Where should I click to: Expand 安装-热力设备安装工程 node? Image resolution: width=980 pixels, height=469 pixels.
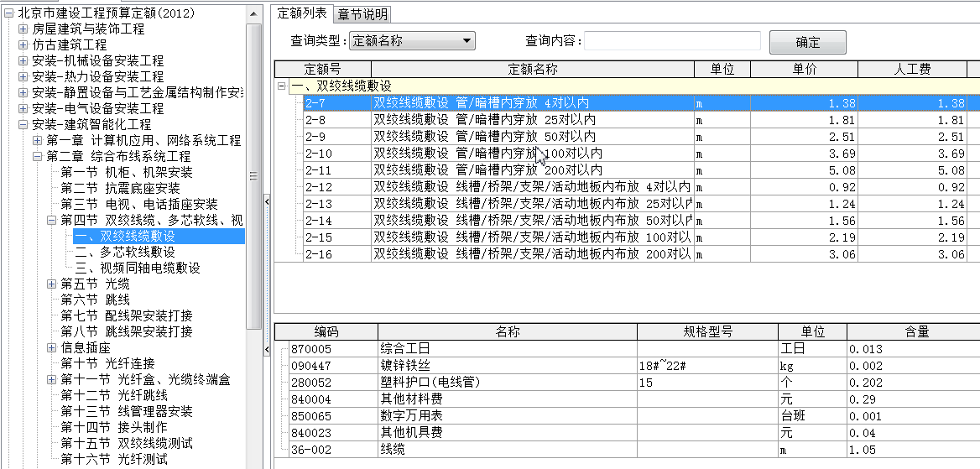(x=23, y=77)
